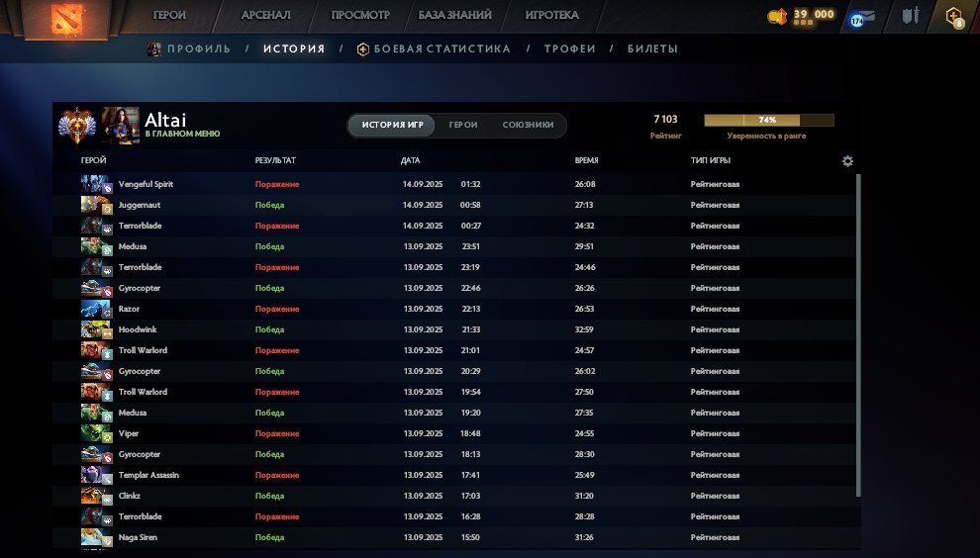
Task: Switch to the ТРОФЕИ tab
Action: tap(569, 48)
